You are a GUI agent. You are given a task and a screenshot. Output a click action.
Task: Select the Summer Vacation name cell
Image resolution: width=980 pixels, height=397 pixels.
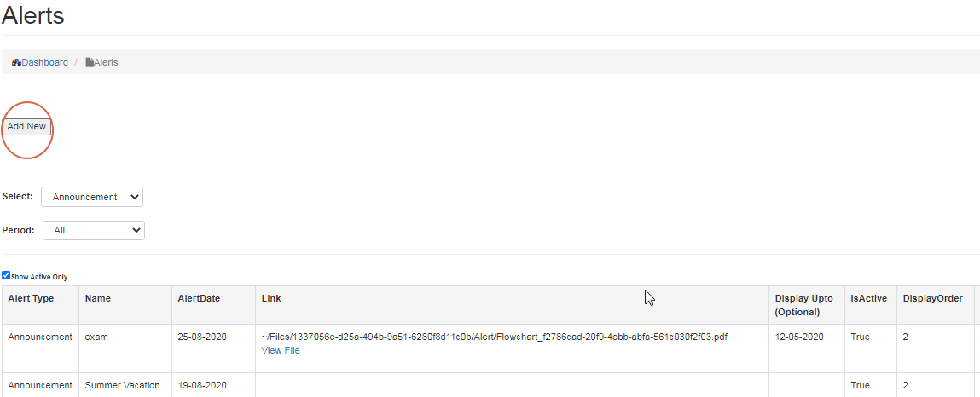[x=122, y=385]
